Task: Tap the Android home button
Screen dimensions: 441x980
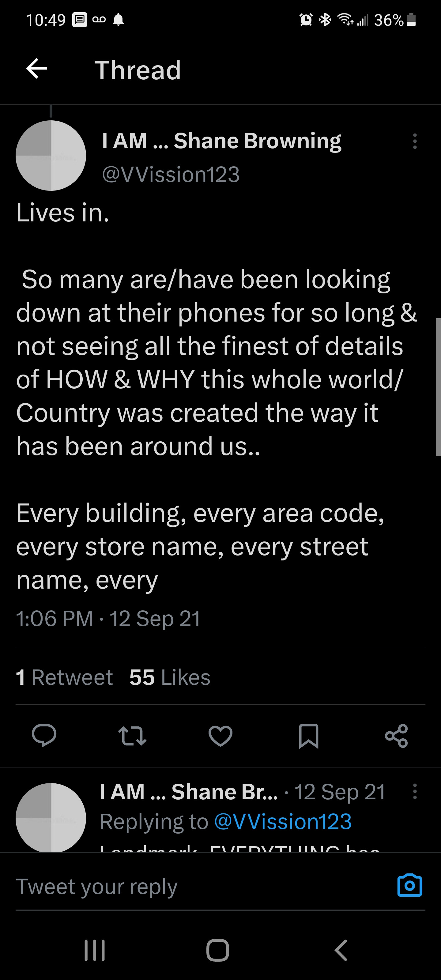Action: [x=218, y=950]
